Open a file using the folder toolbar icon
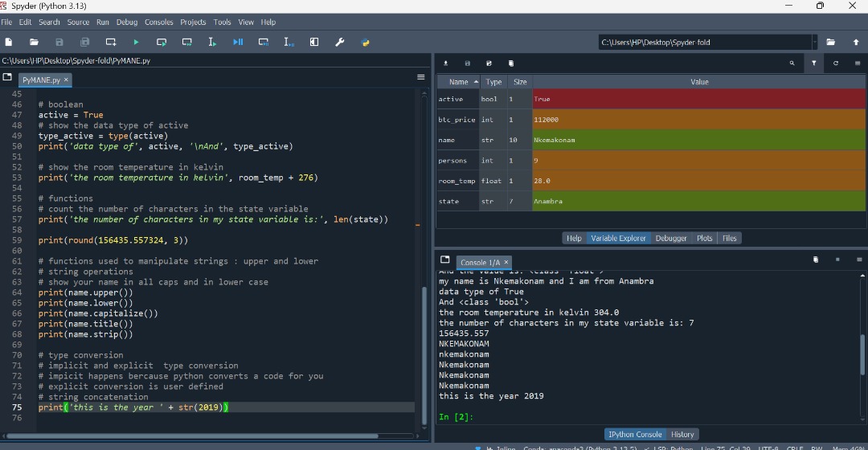 click(34, 42)
